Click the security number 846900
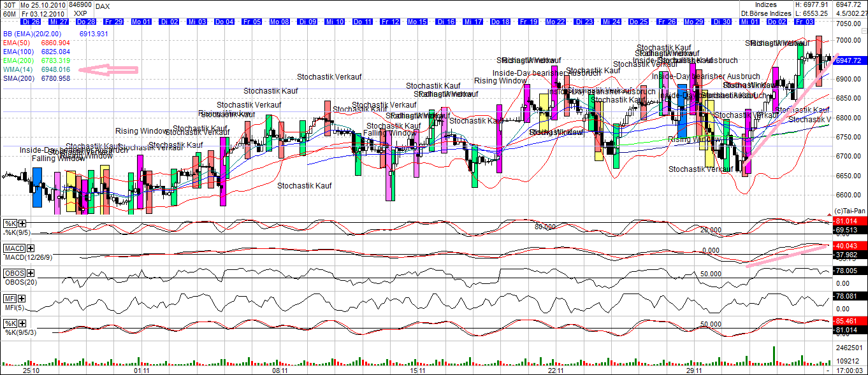 tap(82, 4)
